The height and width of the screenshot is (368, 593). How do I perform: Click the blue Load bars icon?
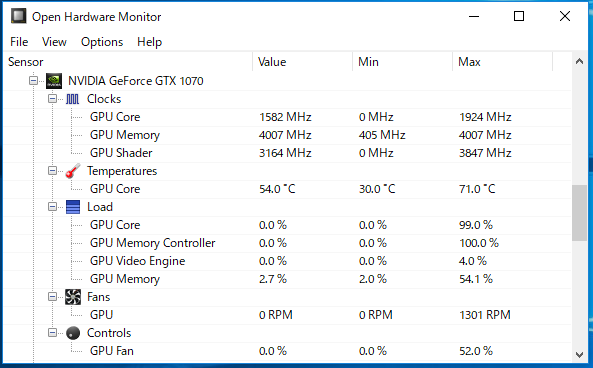tap(73, 207)
